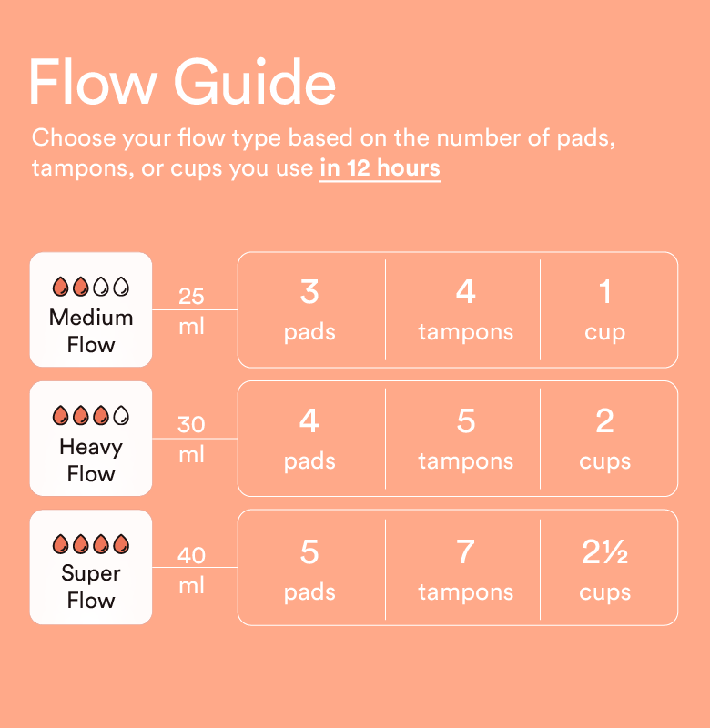The width and height of the screenshot is (710, 728).
Task: Select the Medium Flow label
Action: (91, 331)
